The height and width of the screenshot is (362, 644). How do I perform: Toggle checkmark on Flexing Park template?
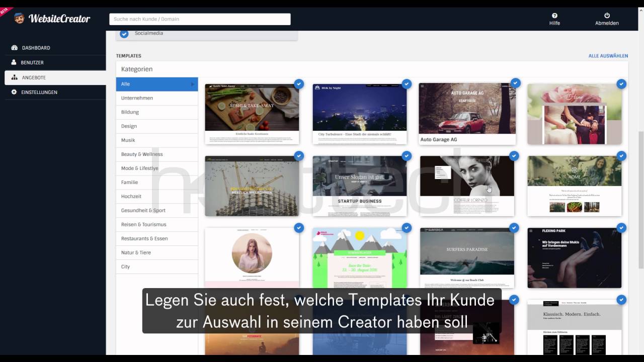(621, 228)
